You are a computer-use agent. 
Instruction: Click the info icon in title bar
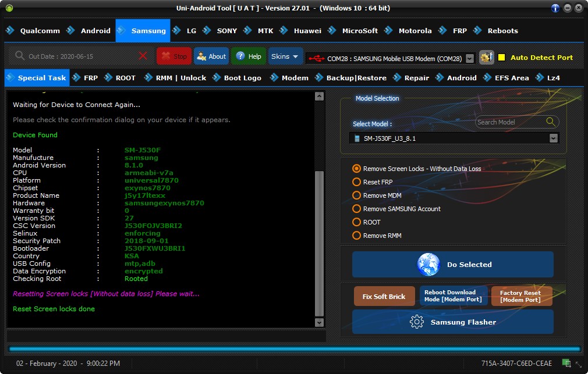point(555,8)
